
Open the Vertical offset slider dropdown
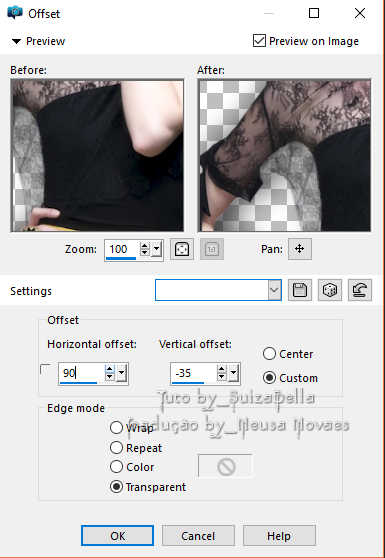click(x=233, y=373)
